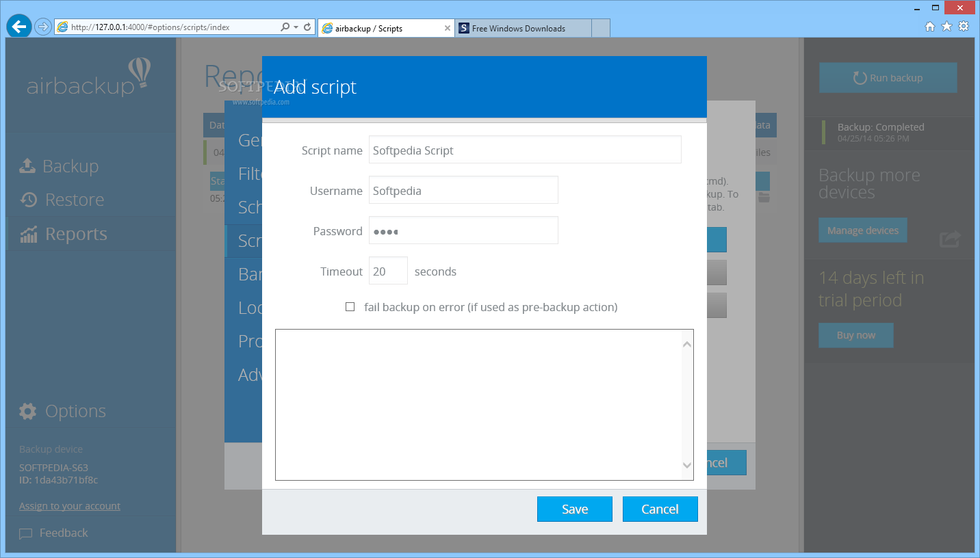
Task: Go forward with the browser forward arrow
Action: (43, 27)
